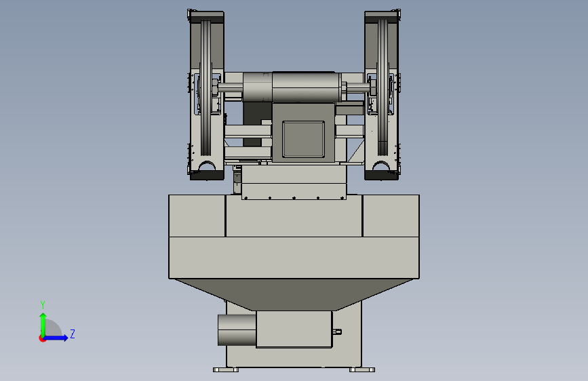Select the hex nut on the right spindle
This screenshot has height=381, width=588.
pyautogui.click(x=373, y=87)
